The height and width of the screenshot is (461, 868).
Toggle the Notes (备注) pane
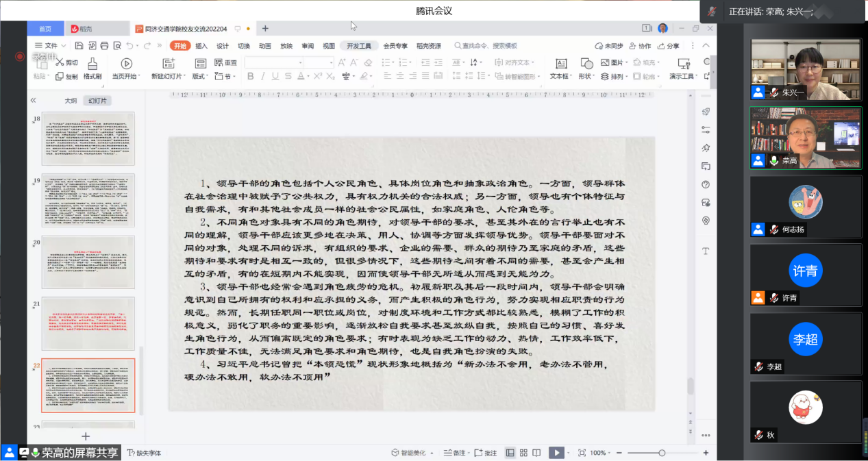(x=455, y=453)
